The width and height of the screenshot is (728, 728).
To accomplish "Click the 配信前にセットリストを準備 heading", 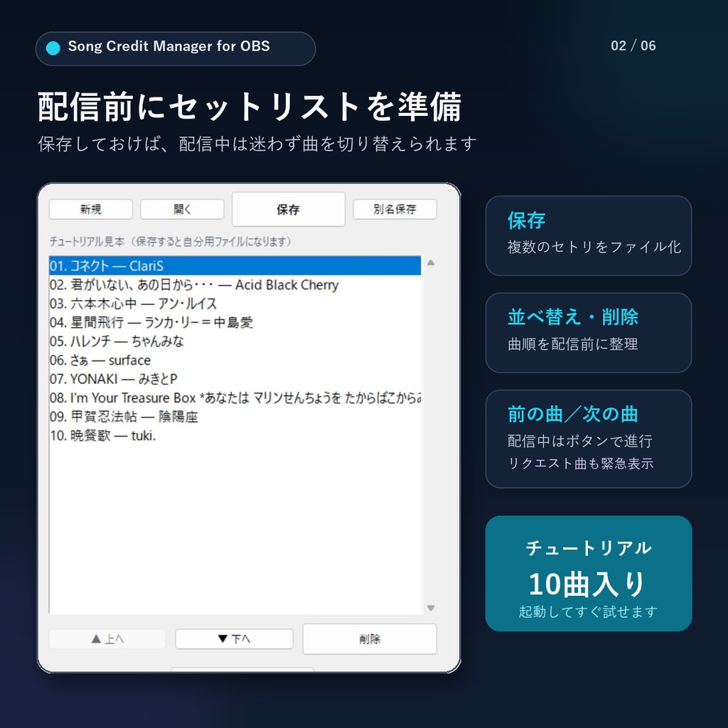I will pos(250,107).
